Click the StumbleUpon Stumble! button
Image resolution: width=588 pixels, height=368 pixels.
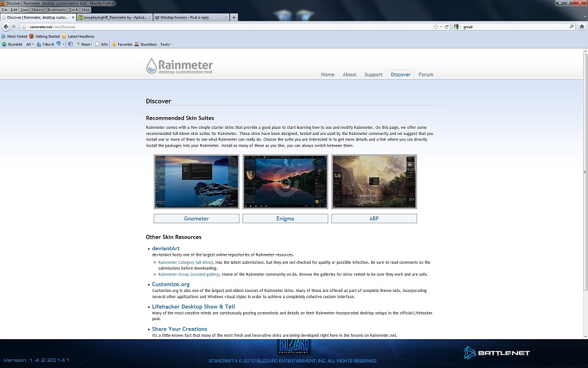click(x=12, y=44)
